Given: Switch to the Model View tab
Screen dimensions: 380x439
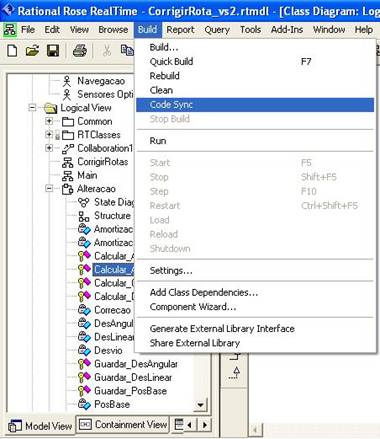Looking at the screenshot, I should (x=41, y=426).
